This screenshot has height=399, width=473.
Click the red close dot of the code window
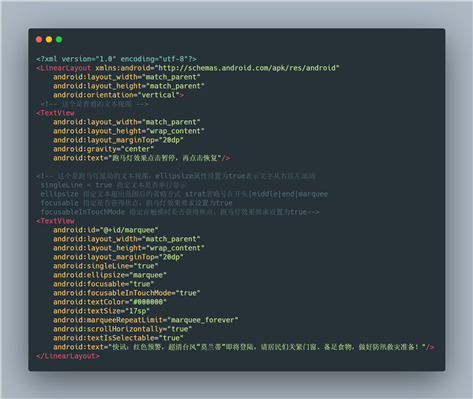[x=39, y=39]
